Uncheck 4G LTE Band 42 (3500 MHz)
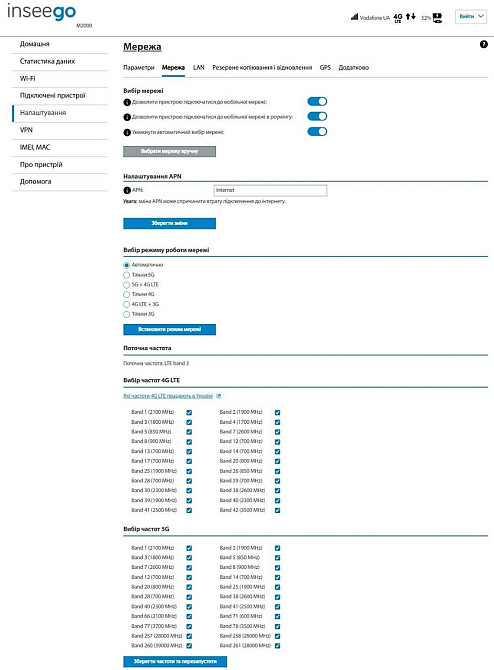Viewport: 494px width, 670px height. pos(277,511)
